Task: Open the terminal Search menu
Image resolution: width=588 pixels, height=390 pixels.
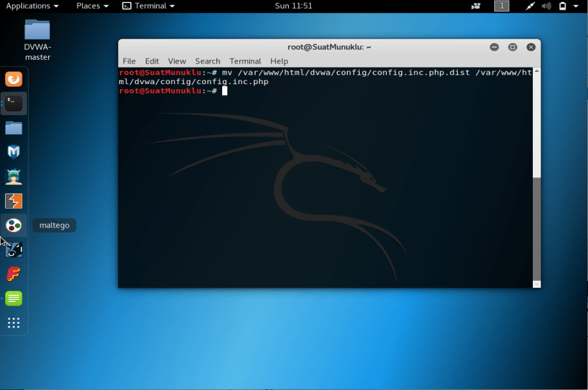Action: [x=207, y=61]
